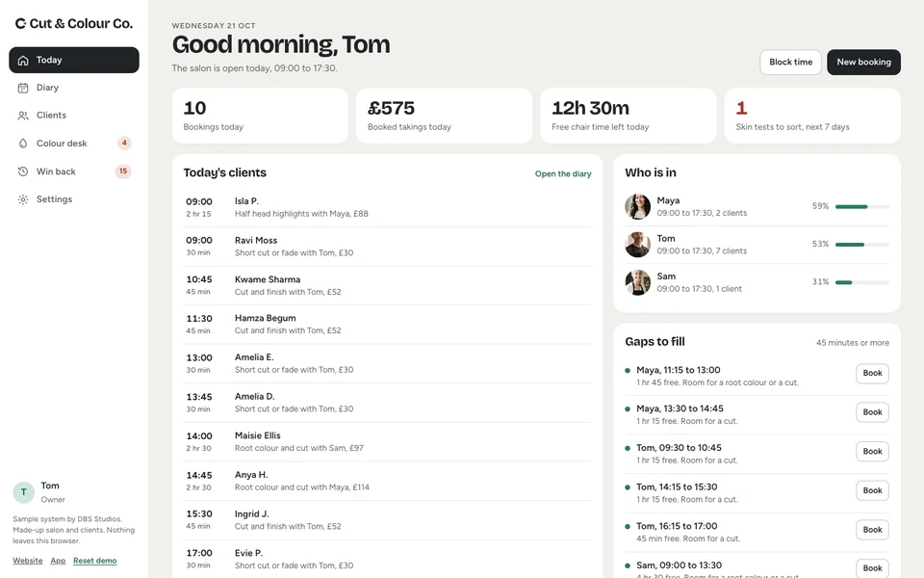The image size is (924, 578).
Task: Open Hamza Begum's 11:30 appointment
Action: pyautogui.click(x=388, y=325)
